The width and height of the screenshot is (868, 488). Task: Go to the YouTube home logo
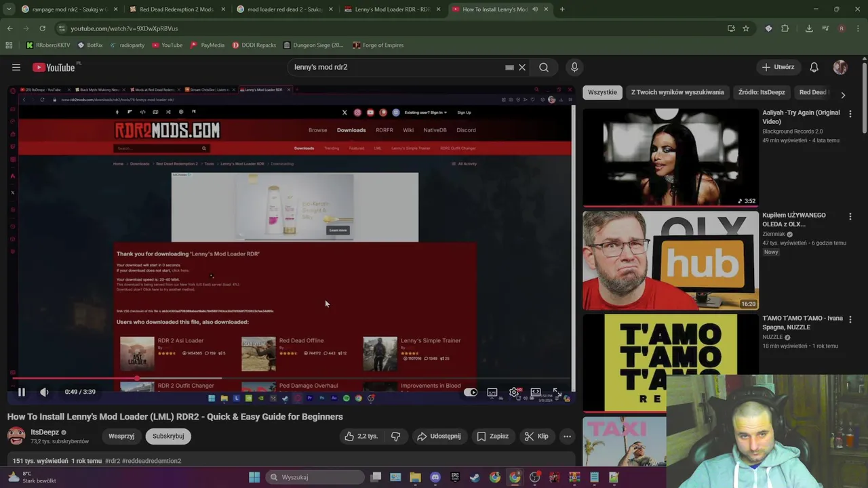click(x=54, y=67)
